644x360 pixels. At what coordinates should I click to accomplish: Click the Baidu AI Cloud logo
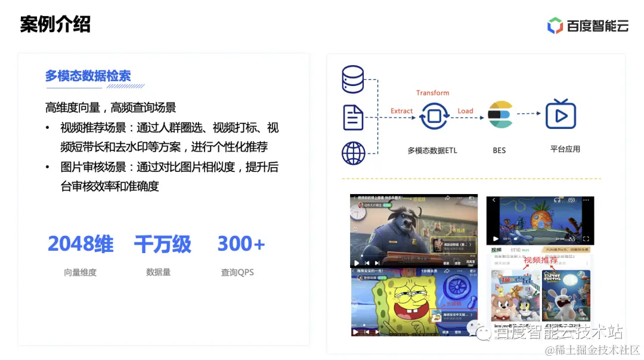tap(588, 26)
